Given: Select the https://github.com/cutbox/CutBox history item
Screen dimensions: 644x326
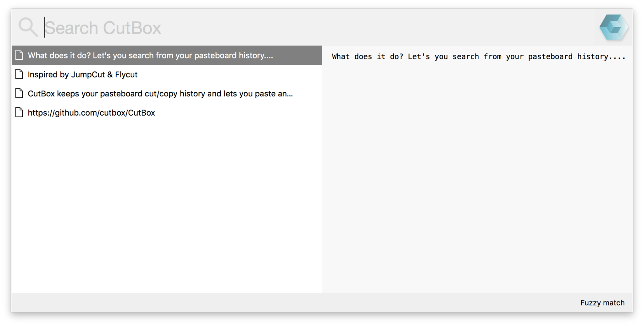Looking at the screenshot, I should [167, 113].
